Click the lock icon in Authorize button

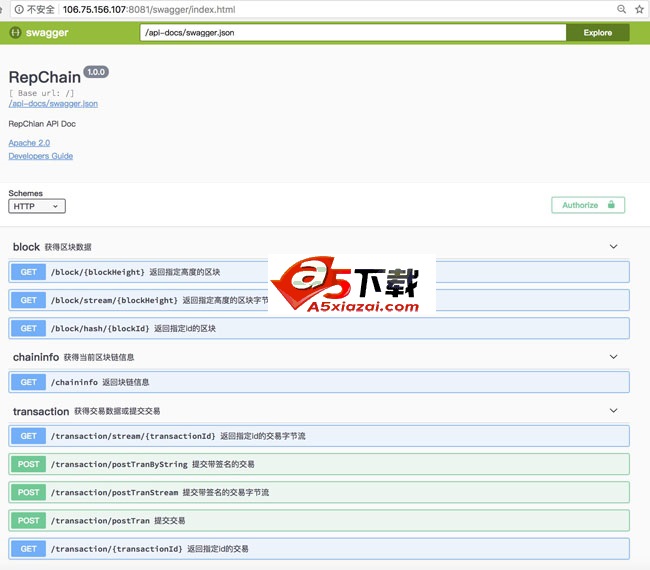click(x=611, y=204)
